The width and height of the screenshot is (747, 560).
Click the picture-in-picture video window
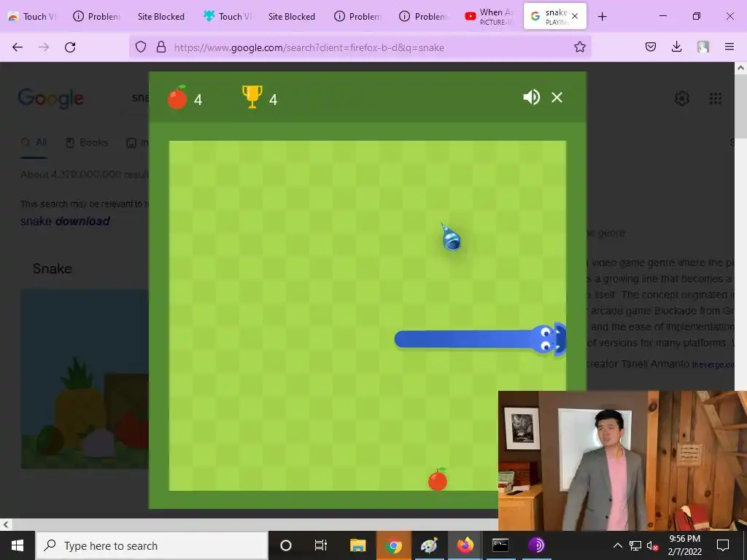pyautogui.click(x=622, y=461)
